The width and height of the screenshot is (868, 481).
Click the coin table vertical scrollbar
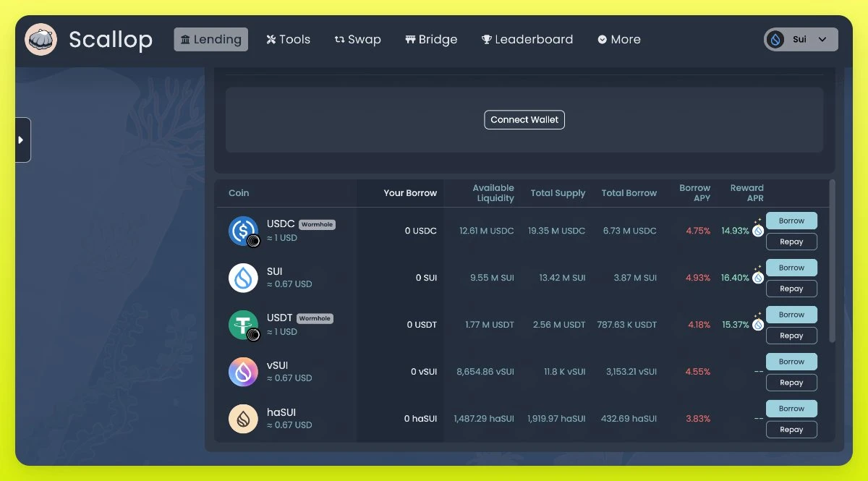(832, 262)
